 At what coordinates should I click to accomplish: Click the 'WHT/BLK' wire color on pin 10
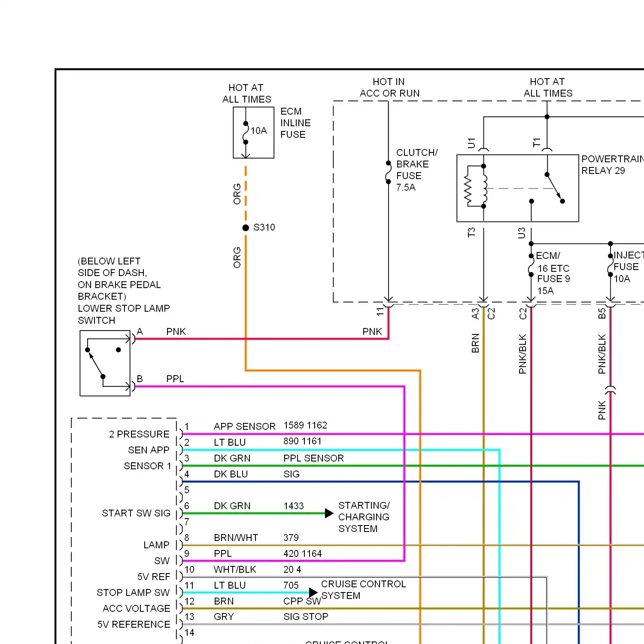tap(235, 569)
